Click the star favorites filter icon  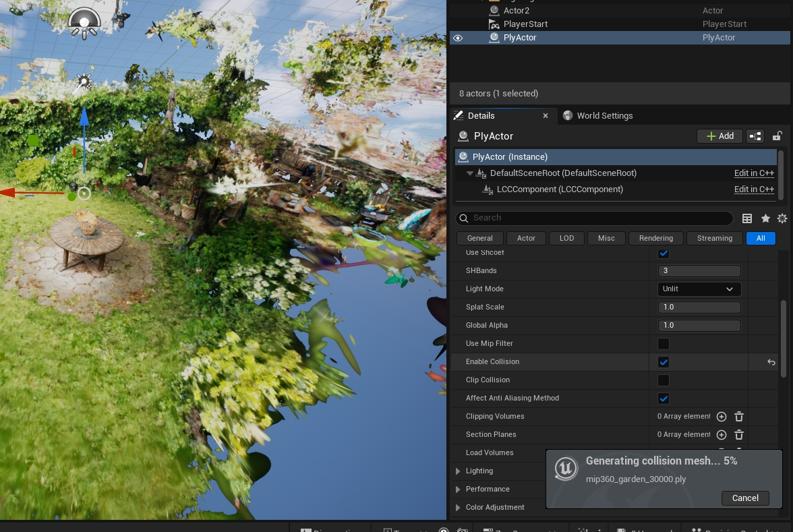[765, 218]
